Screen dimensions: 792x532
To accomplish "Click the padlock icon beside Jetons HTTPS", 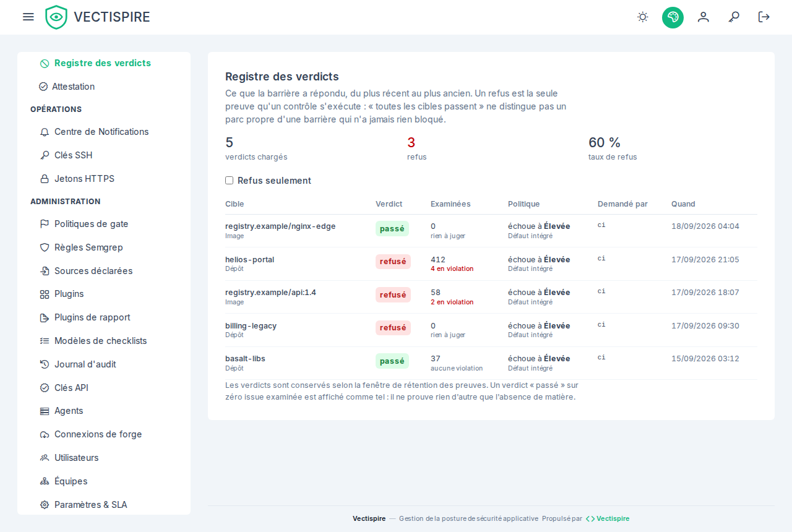I will (45, 179).
